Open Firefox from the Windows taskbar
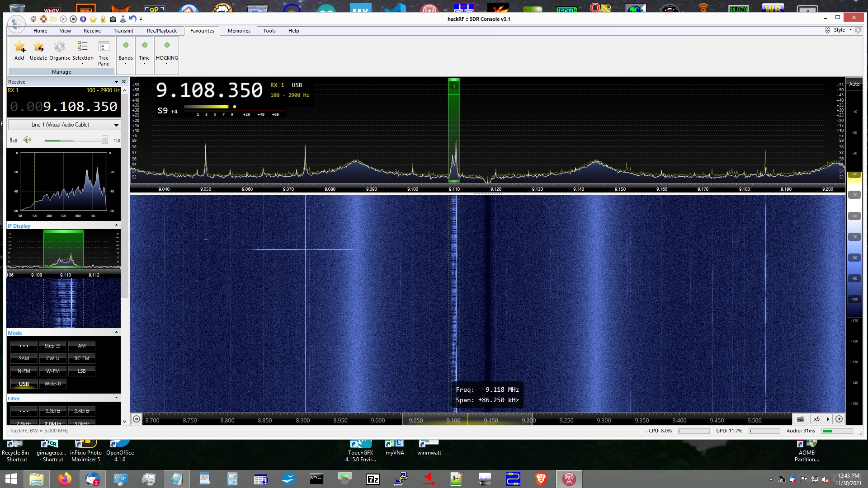 tap(65, 479)
